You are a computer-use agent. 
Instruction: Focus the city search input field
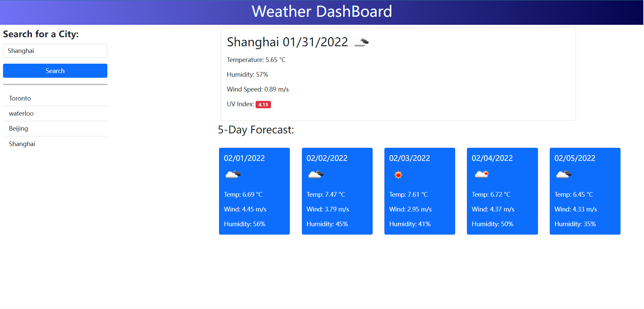[x=55, y=51]
